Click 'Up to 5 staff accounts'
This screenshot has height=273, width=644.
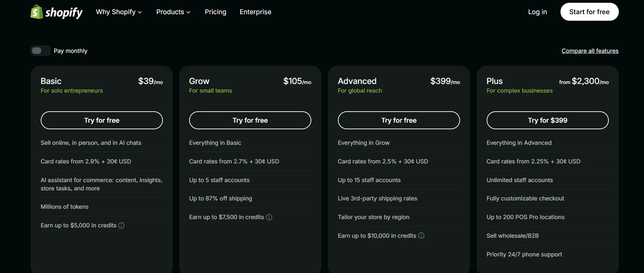tap(219, 180)
